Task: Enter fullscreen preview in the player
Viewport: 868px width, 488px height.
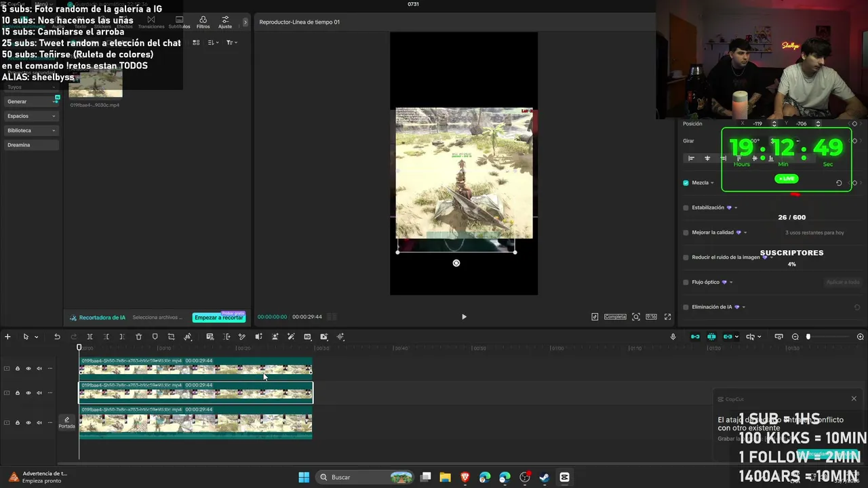Action: point(667,317)
